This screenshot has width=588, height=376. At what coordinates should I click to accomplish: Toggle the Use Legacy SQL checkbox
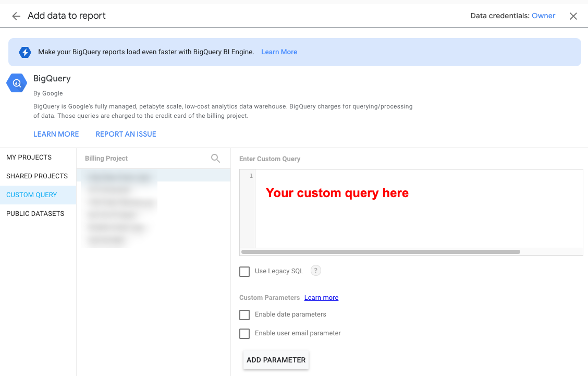click(x=244, y=271)
